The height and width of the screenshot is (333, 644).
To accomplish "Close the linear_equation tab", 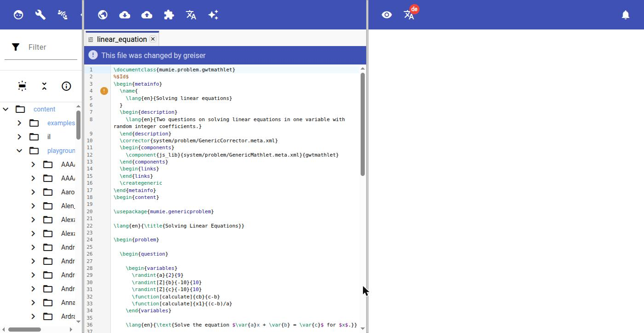I will pos(153,39).
